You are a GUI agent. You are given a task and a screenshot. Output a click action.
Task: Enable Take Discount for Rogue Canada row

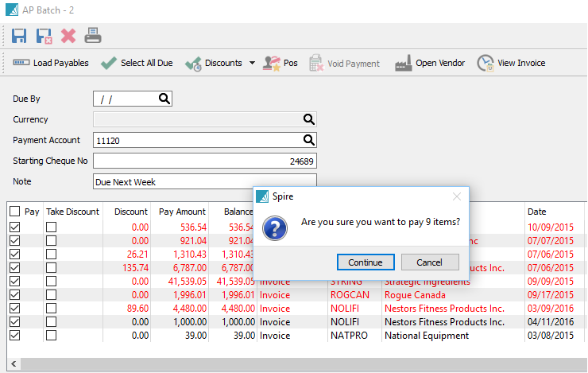tap(51, 295)
